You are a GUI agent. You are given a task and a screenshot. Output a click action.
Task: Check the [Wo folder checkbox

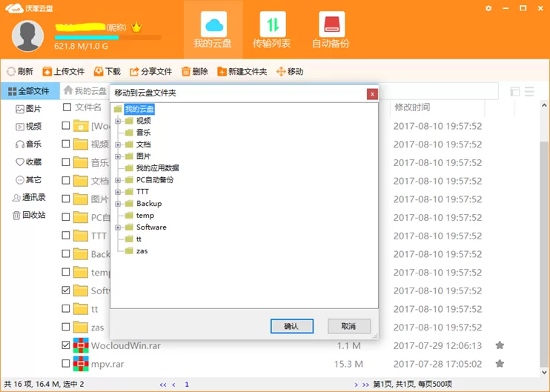(x=65, y=125)
